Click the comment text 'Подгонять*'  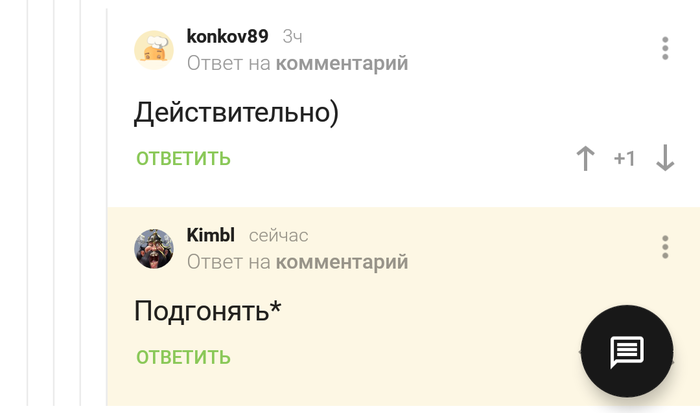click(x=208, y=311)
